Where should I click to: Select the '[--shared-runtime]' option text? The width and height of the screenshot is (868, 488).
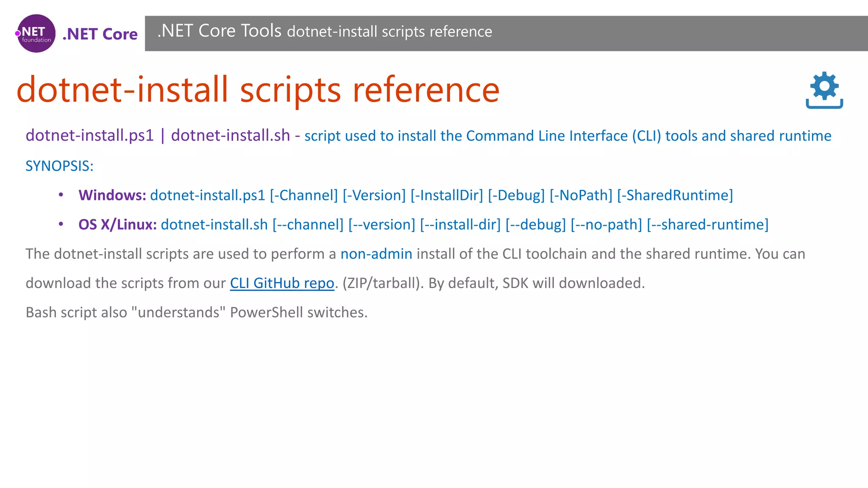[x=708, y=225]
